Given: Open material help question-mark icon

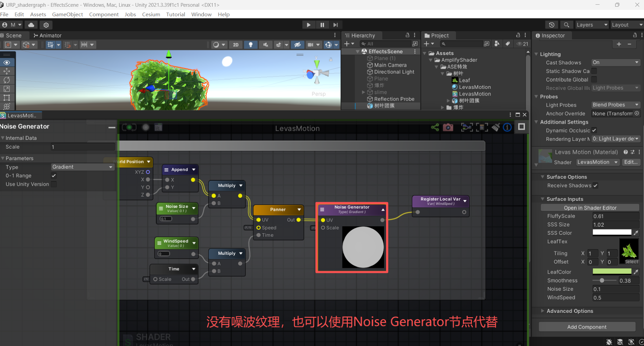Looking at the screenshot, I should coord(626,152).
